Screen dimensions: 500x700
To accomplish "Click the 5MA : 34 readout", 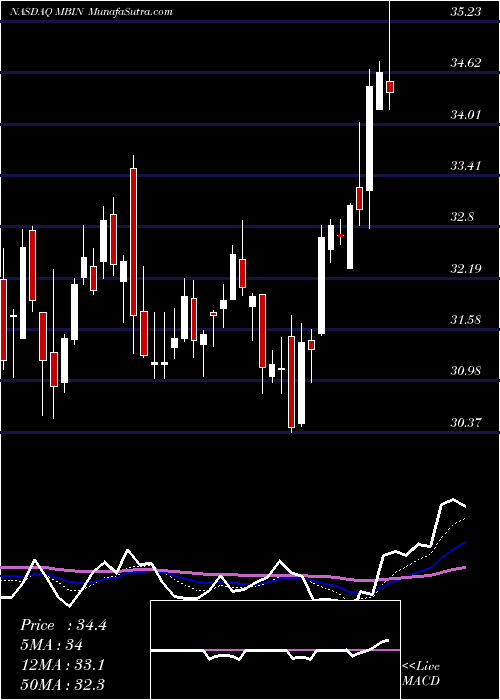I will [x=51, y=645].
